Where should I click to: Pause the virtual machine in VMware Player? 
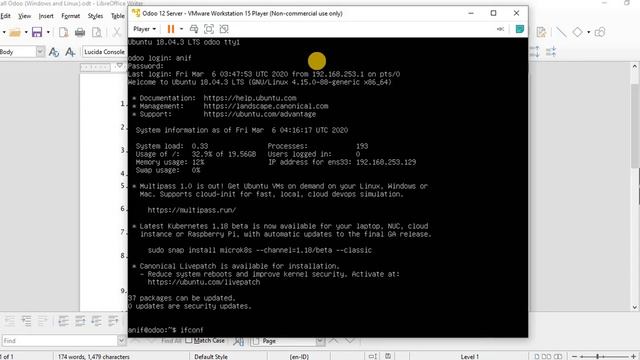[171, 29]
